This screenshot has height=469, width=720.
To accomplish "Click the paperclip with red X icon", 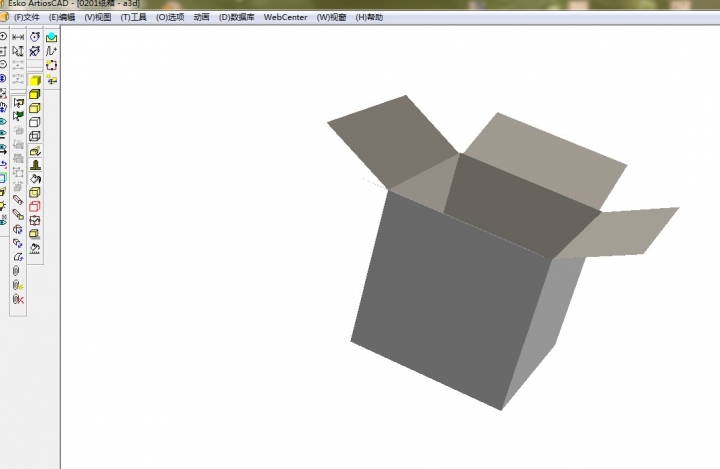I will pyautogui.click(x=18, y=299).
